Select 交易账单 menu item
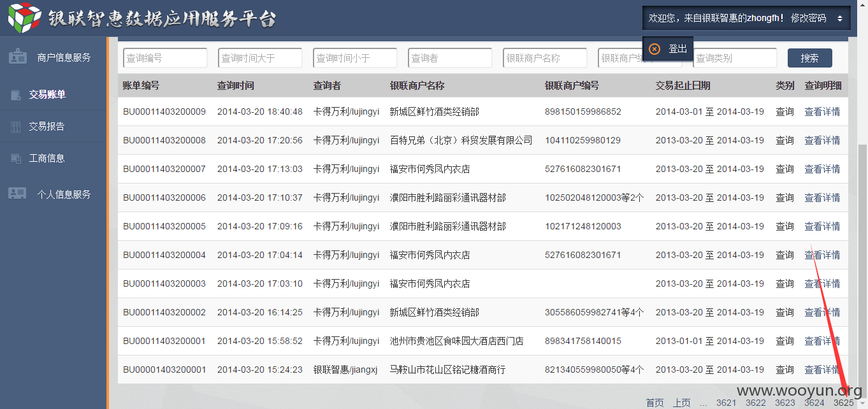 click(x=47, y=94)
